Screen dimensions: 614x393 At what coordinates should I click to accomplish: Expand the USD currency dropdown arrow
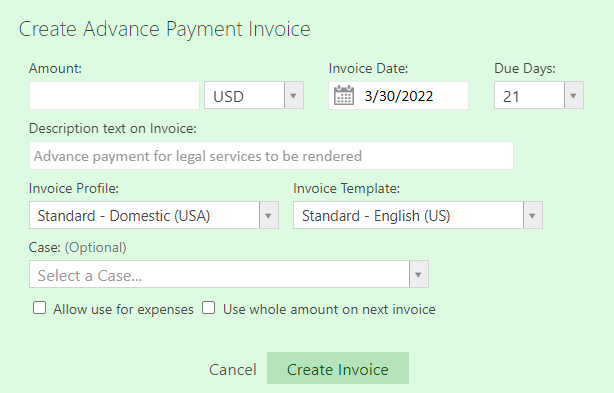pos(293,95)
